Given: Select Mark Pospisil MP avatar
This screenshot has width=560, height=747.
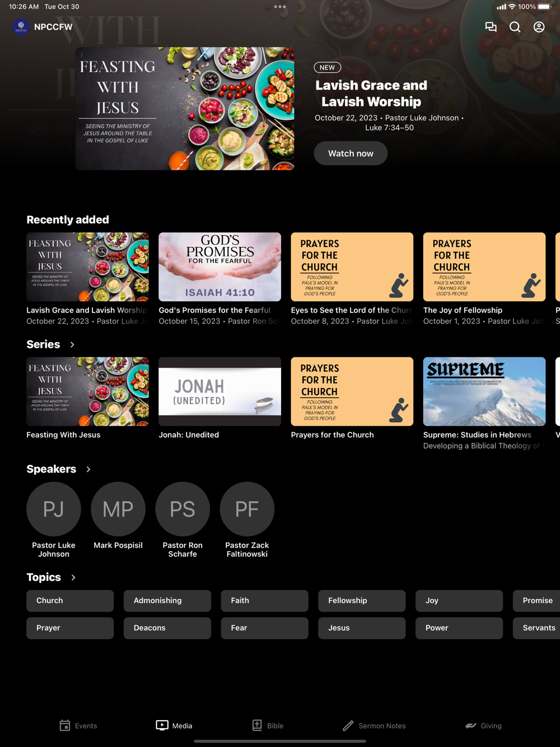Looking at the screenshot, I should 118,509.
